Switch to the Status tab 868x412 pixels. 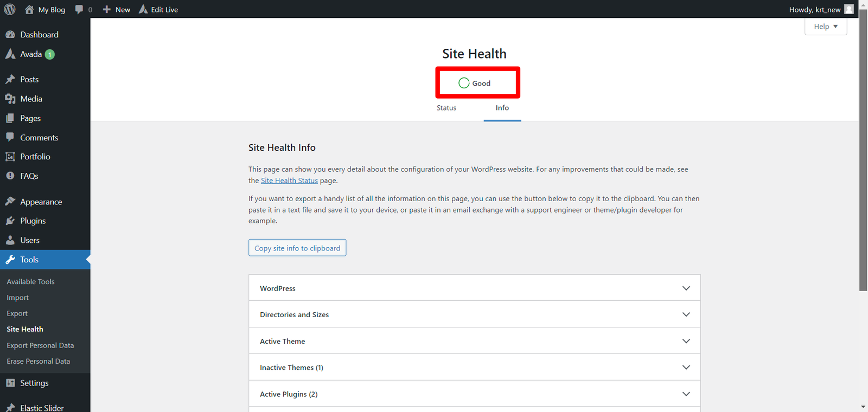tap(446, 108)
